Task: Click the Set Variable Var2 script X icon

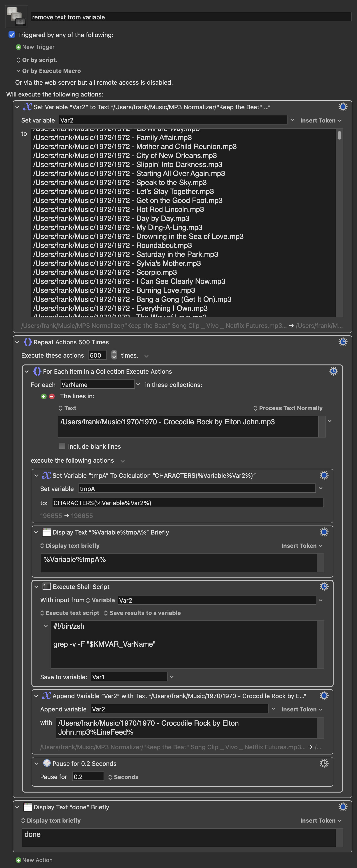Action: click(x=28, y=107)
